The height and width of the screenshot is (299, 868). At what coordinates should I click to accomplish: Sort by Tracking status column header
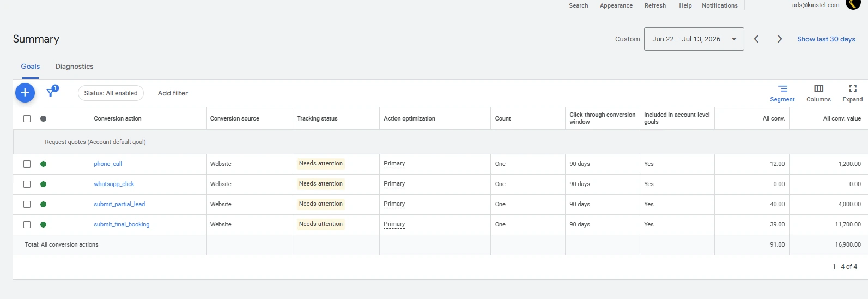(317, 118)
